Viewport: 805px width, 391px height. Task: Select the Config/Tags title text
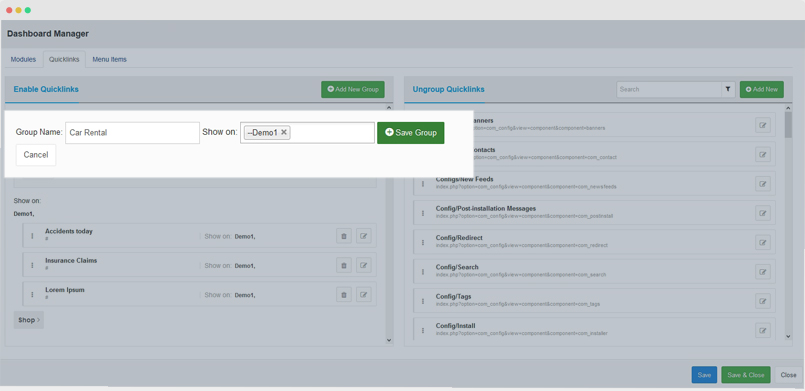(453, 297)
